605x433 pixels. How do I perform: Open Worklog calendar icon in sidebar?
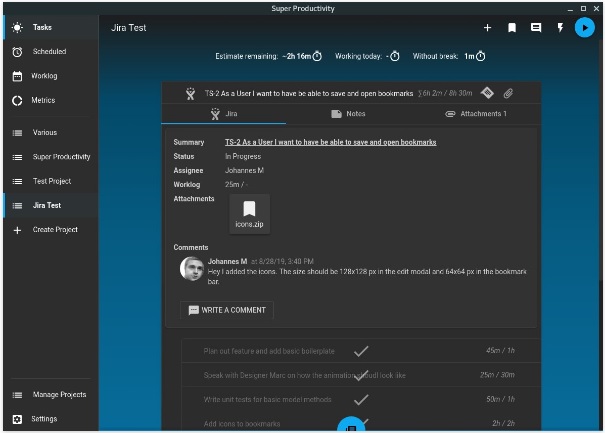coord(17,76)
